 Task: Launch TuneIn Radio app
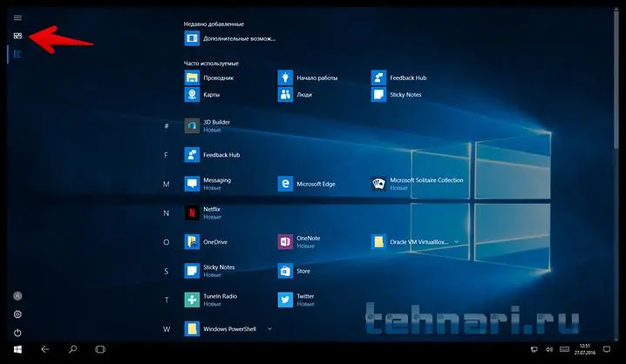pyautogui.click(x=211, y=300)
